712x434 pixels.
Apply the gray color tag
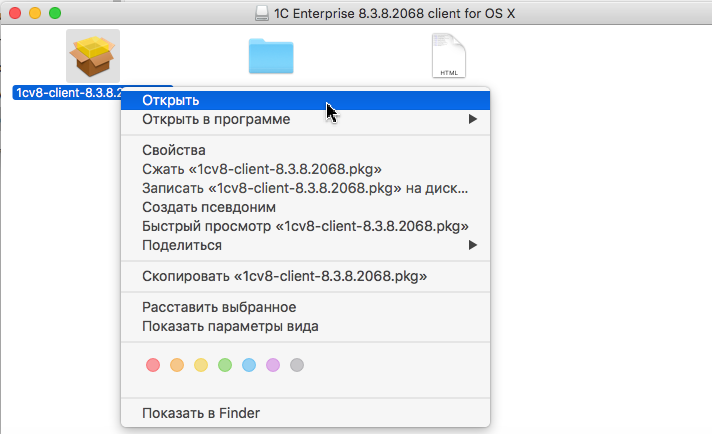[297, 365]
